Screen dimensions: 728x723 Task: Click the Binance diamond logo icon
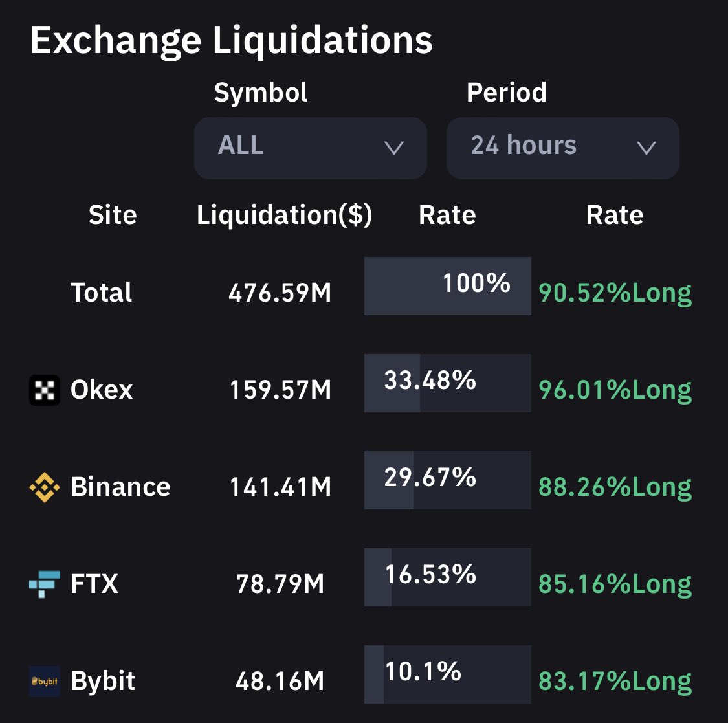tap(45, 487)
